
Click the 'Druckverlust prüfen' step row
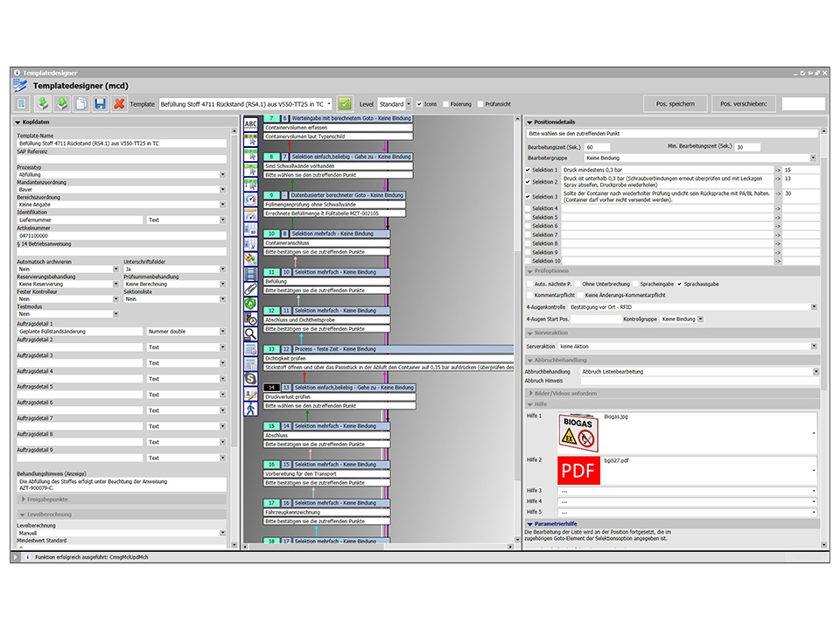(339, 397)
